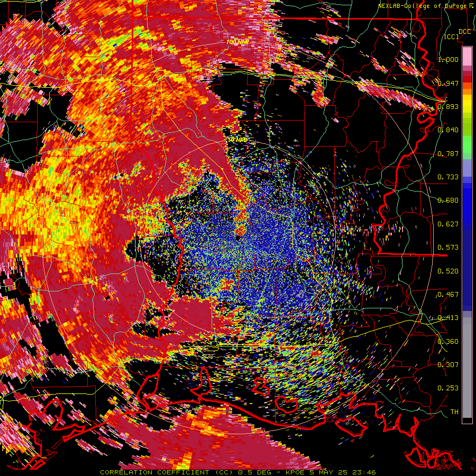Select the 0.360 scale label

point(448,342)
